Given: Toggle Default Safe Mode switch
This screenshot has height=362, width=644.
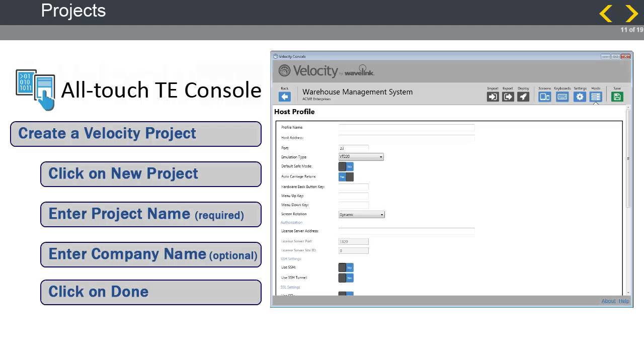Looking at the screenshot, I should pos(346,166).
